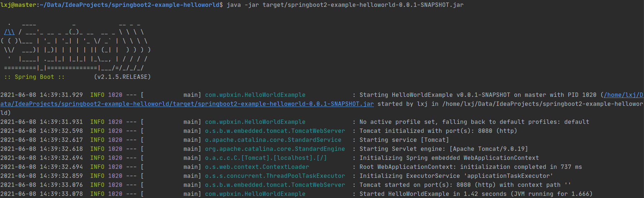Click timestamp '2021-06-08 14:39:33.078'
The image size is (644, 198).
click(42, 194)
